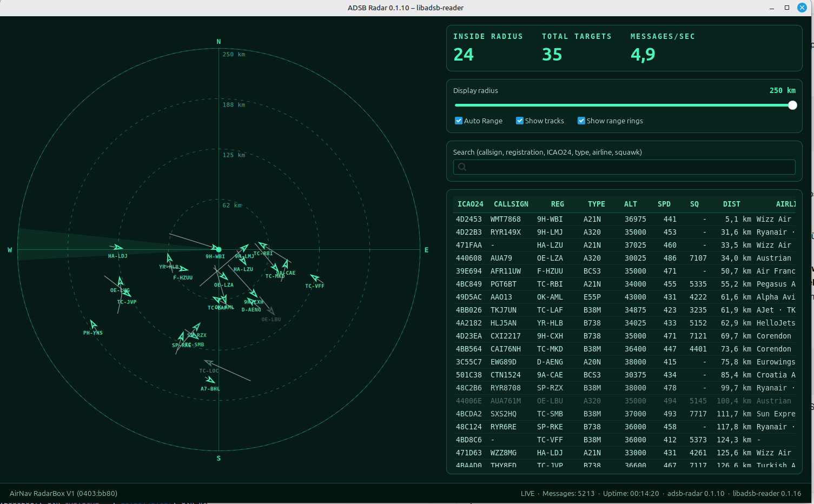Select the OE-LBU dimmed aircraft marker
This screenshot has height=504, width=814.
(x=271, y=311)
